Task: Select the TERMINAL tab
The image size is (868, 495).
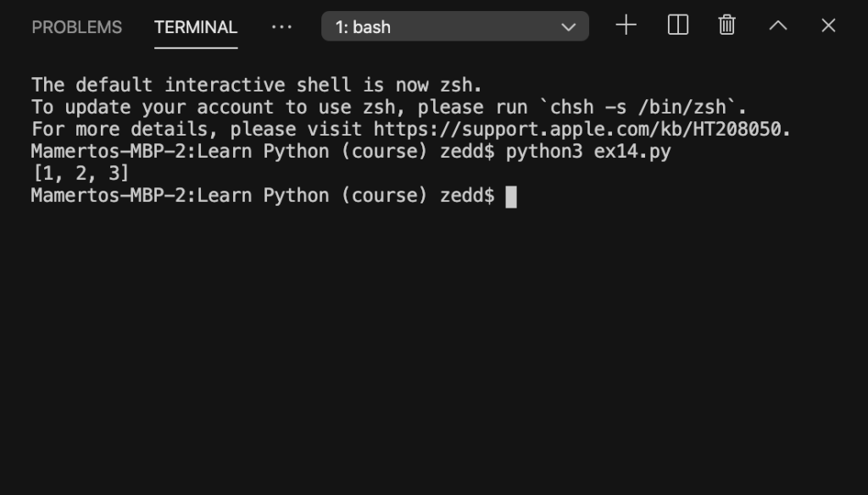Action: 196,27
